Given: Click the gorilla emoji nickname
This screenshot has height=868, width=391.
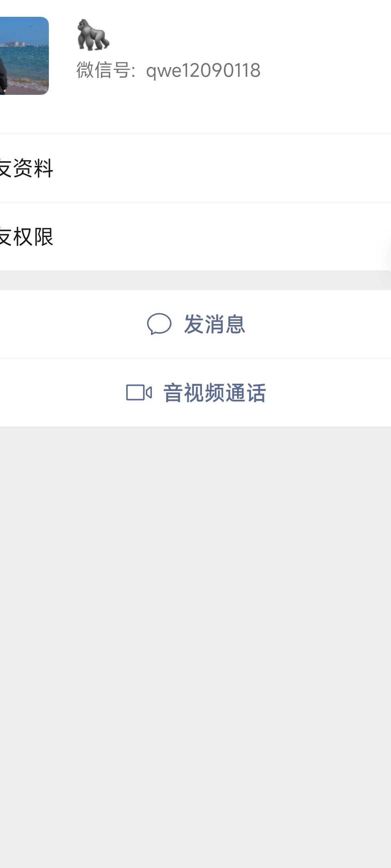Looking at the screenshot, I should [x=93, y=35].
